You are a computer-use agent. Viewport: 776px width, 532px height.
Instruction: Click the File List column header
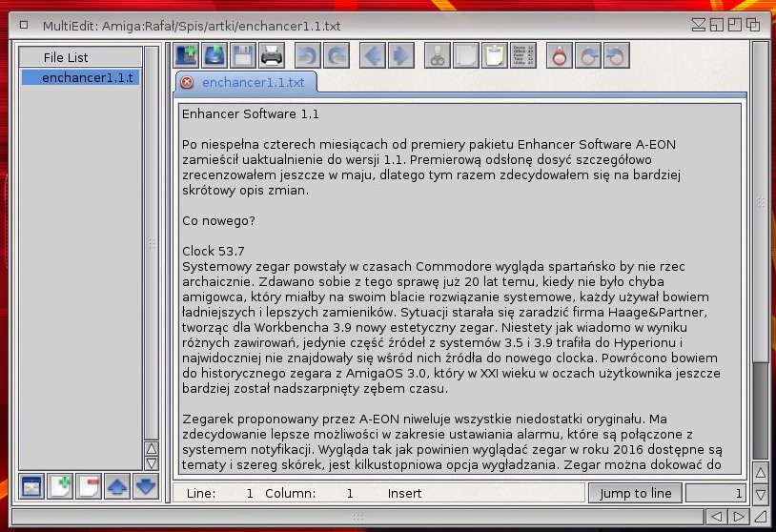80,57
